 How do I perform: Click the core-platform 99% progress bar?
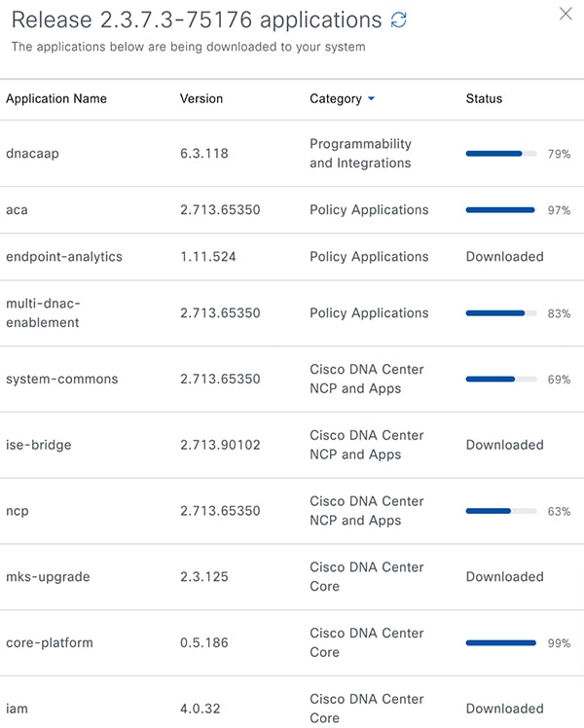tap(501, 643)
